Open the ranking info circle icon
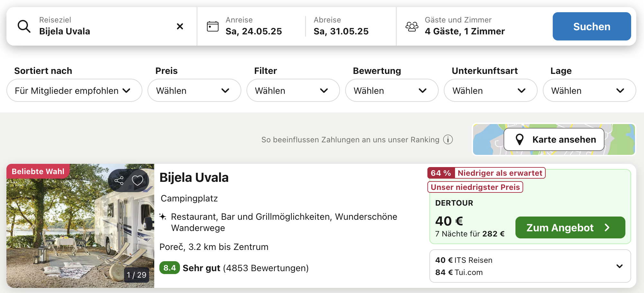Screen dimensions: 644x293 coord(448,139)
